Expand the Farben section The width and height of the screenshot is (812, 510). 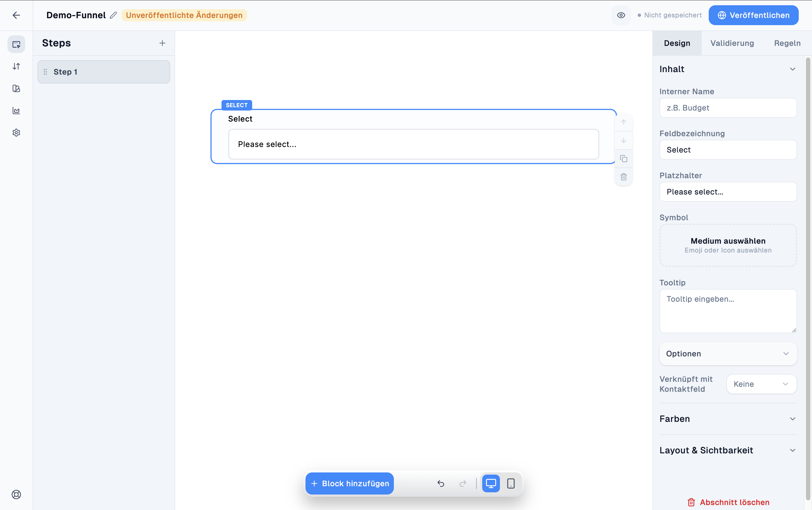coord(728,419)
